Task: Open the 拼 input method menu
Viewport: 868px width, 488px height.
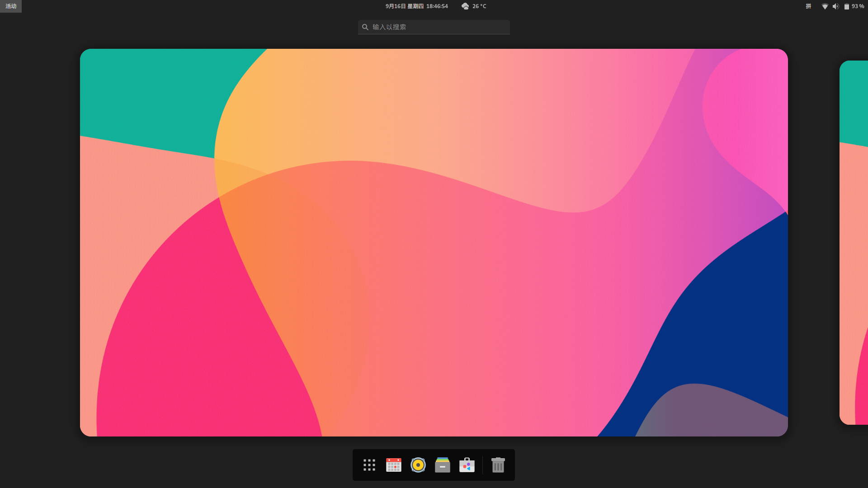Action: coord(808,6)
